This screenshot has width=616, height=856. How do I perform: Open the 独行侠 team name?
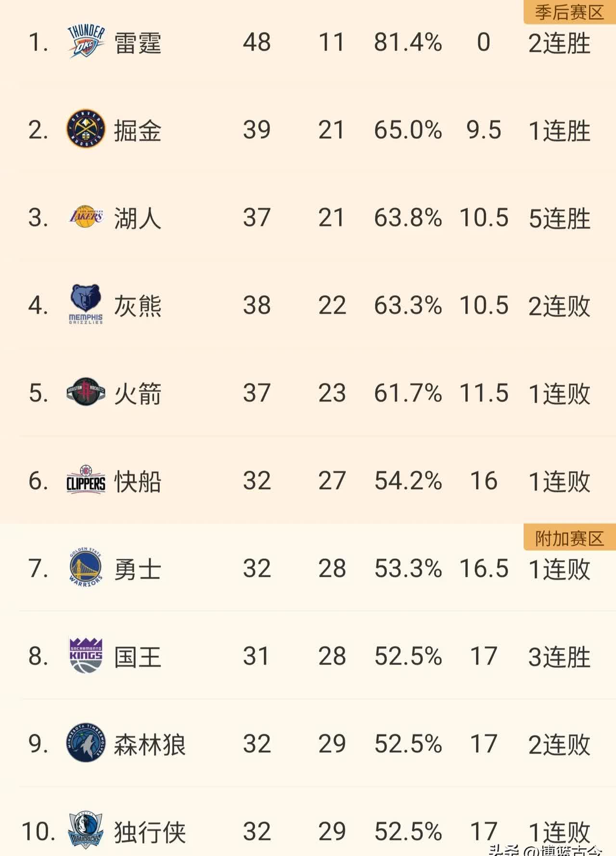[150, 832]
